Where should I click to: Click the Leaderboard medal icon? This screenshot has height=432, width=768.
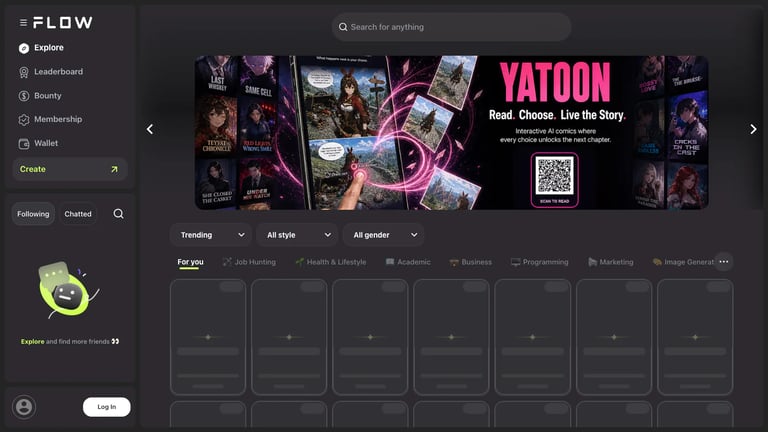click(24, 72)
